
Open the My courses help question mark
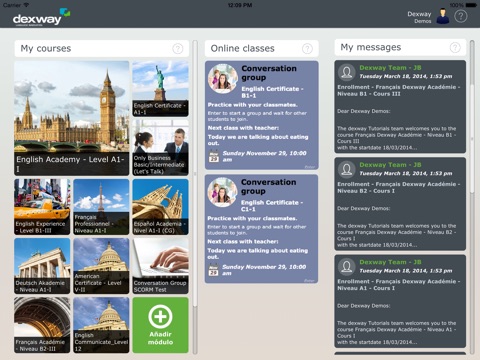pos(178,49)
